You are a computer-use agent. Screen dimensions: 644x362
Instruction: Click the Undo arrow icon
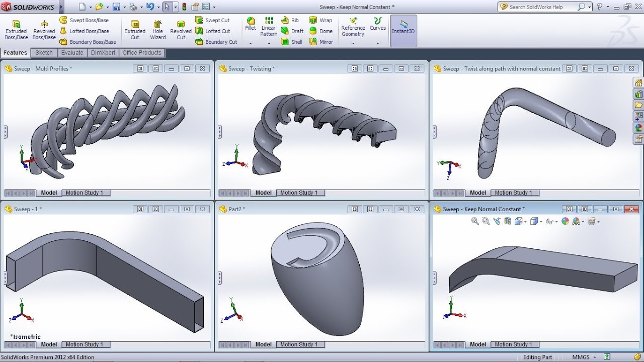coord(150,7)
